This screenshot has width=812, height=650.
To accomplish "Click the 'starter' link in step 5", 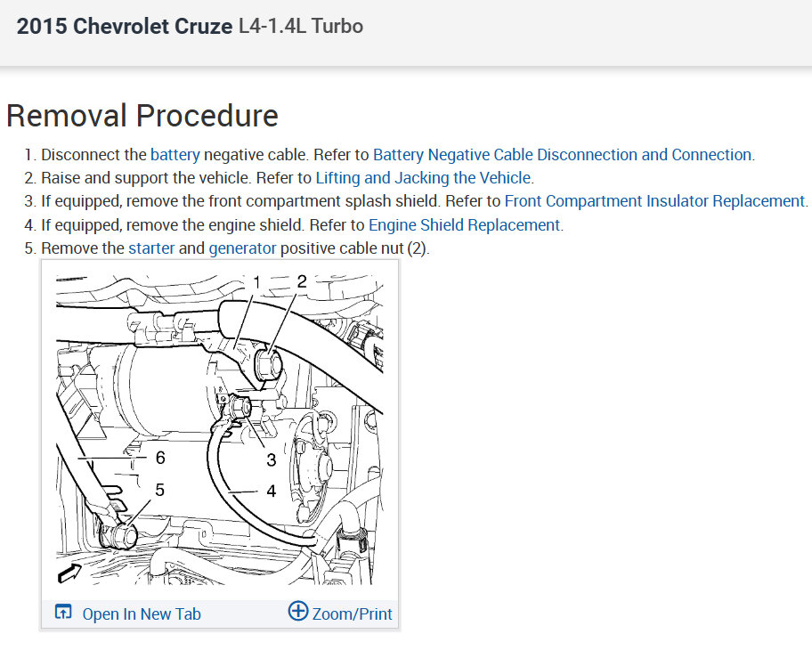I will click(x=151, y=248).
